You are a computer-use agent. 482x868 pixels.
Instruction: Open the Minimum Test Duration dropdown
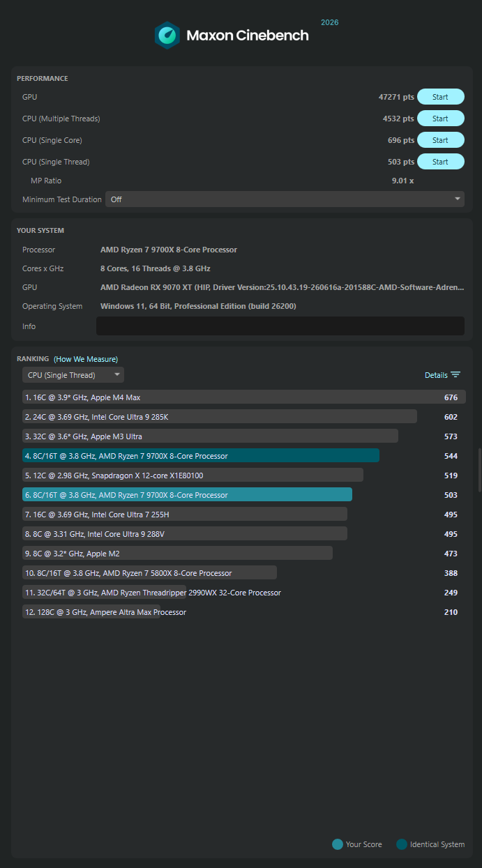click(285, 199)
